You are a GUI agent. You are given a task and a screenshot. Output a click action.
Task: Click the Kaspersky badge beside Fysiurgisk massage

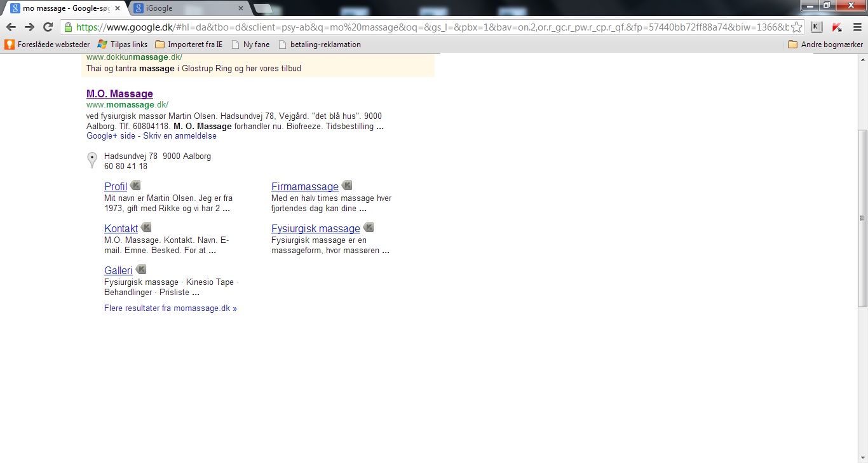pos(368,228)
